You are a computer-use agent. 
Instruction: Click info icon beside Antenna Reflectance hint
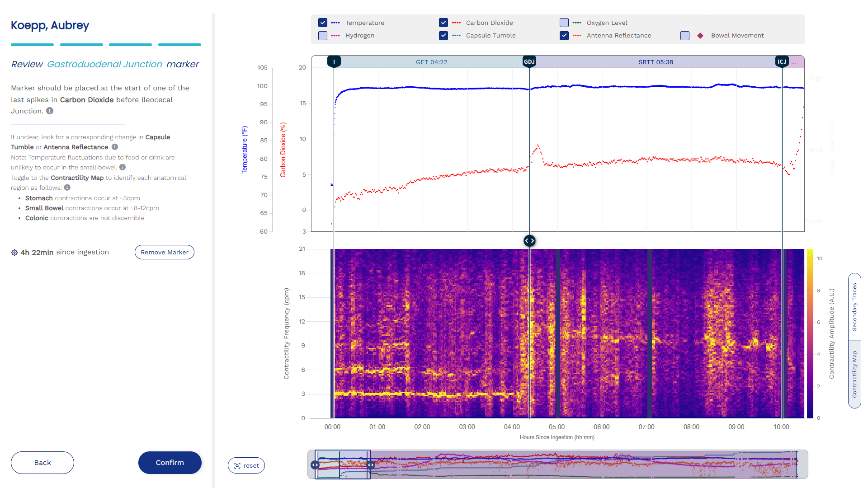coord(115,147)
